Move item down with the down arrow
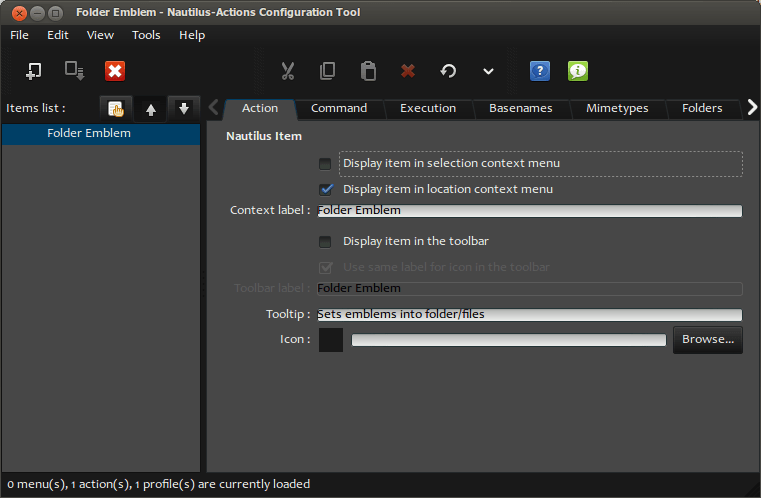This screenshot has height=498, width=761. tap(183, 109)
